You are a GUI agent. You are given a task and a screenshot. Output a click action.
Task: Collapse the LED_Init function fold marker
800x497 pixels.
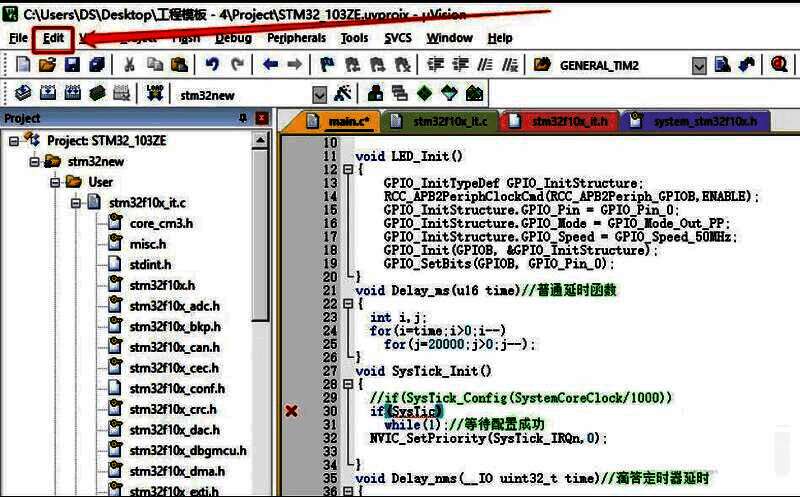[x=349, y=170]
